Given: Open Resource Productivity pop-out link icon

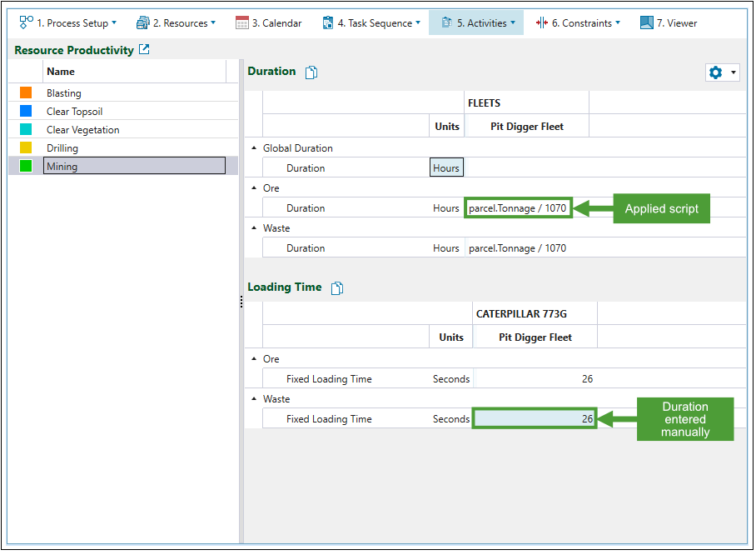Looking at the screenshot, I should click(x=144, y=50).
